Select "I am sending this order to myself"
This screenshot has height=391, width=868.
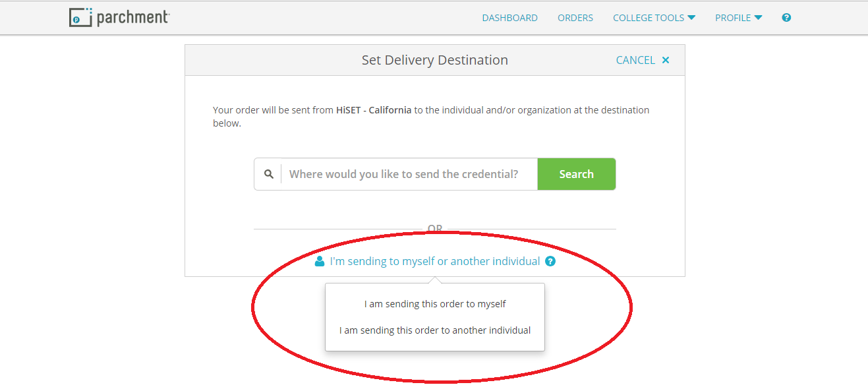(x=435, y=304)
